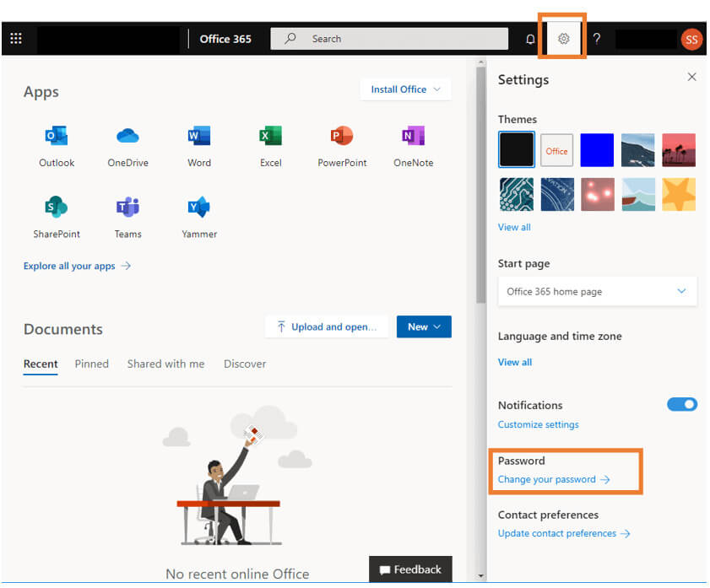This screenshot has height=588, width=710.
Task: Choose the ocean wave boat theme
Action: point(638,195)
